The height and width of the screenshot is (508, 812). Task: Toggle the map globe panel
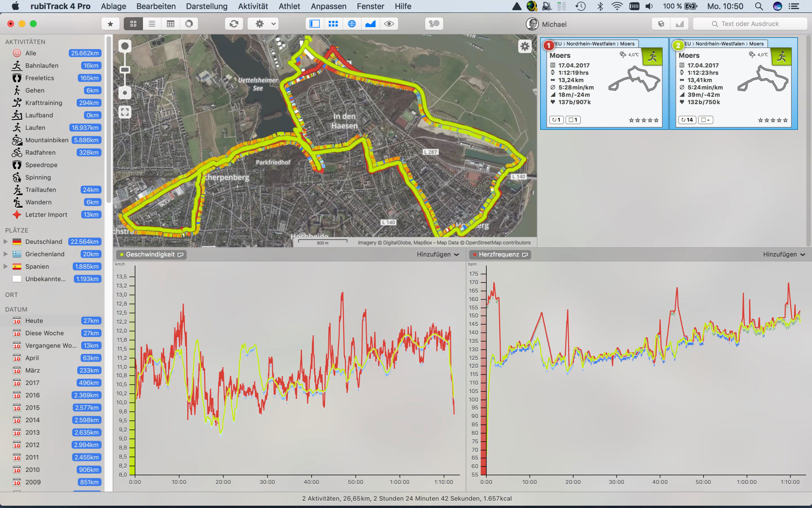pos(352,24)
